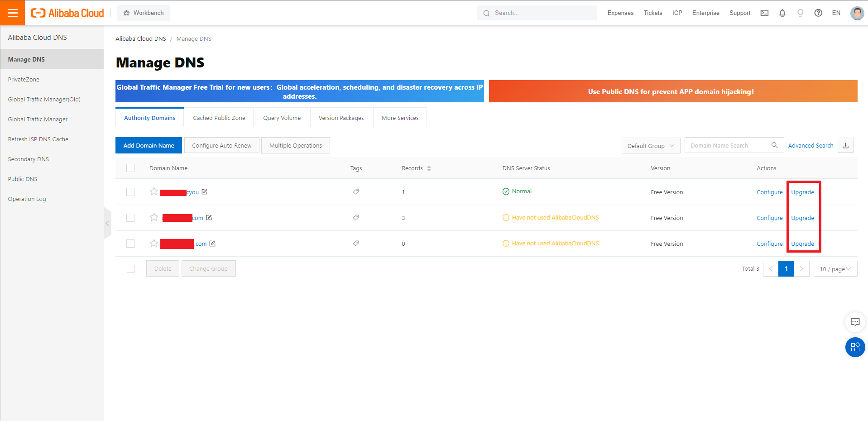This screenshot has height=421, width=868.
Task: Open Advanced Search link
Action: [x=810, y=145]
